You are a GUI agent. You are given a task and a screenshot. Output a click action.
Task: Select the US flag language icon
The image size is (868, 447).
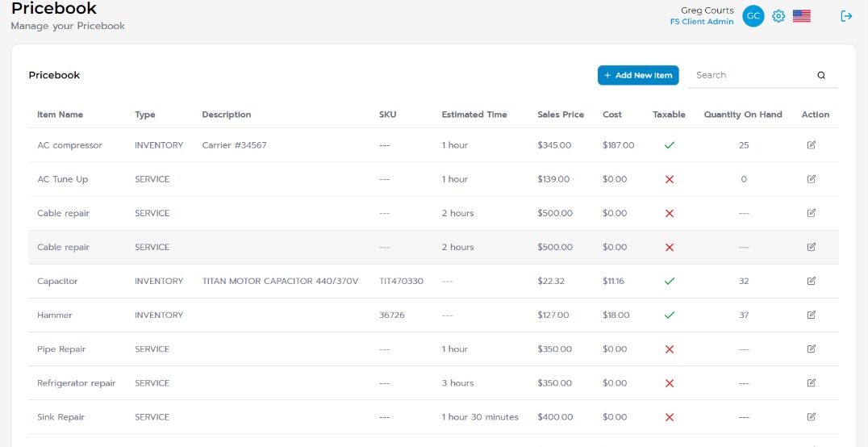pyautogui.click(x=802, y=16)
